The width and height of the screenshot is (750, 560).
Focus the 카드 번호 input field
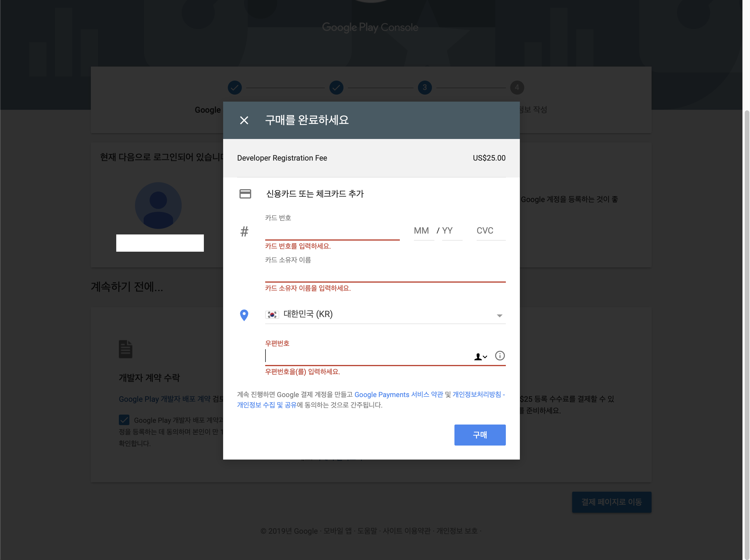[332, 232]
